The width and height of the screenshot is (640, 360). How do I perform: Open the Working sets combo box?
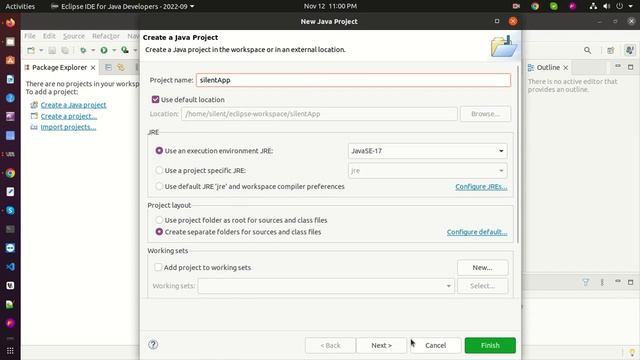pos(326,286)
